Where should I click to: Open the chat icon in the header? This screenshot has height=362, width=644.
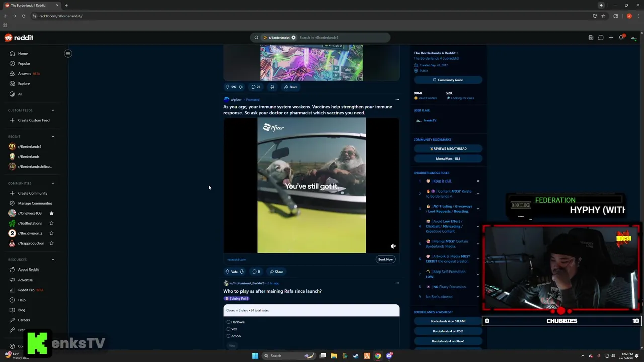(601, 38)
